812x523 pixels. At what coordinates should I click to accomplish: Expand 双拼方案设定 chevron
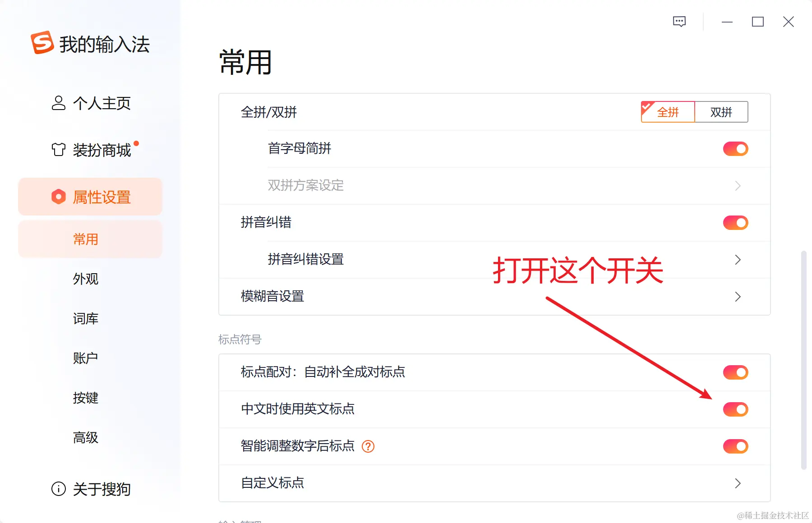coord(738,186)
